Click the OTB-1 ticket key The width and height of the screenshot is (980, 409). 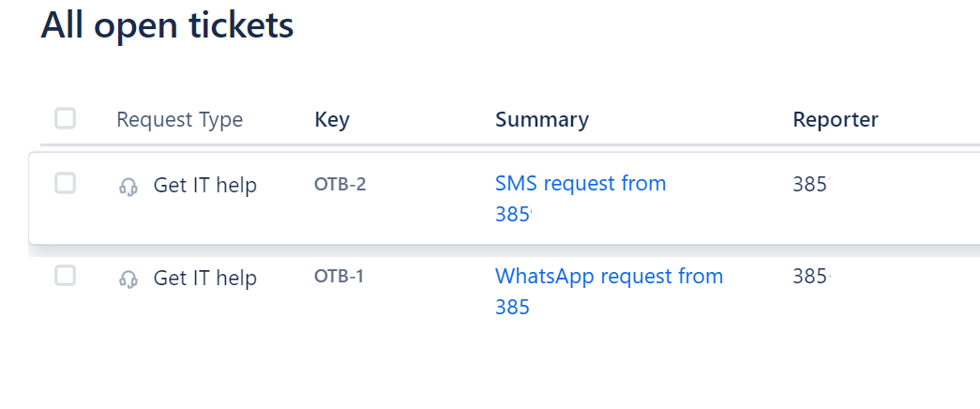click(339, 277)
